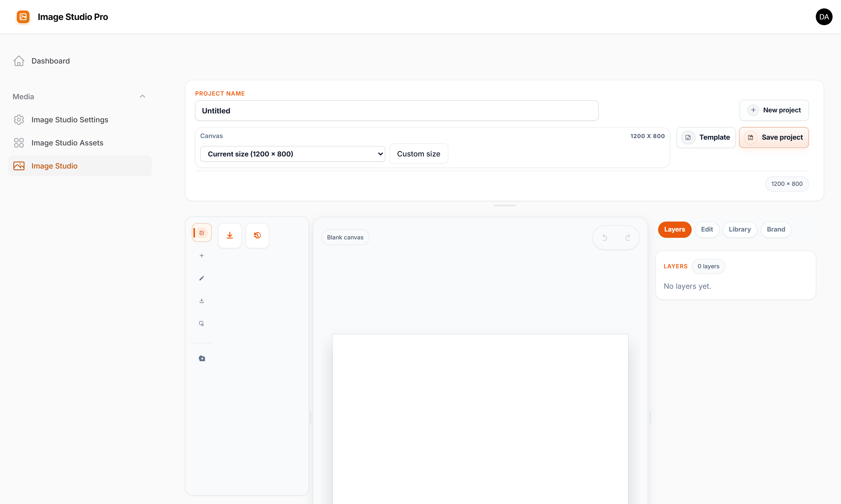This screenshot has height=504, width=841.
Task: Collapse the Media section chevron
Action: 142,96
